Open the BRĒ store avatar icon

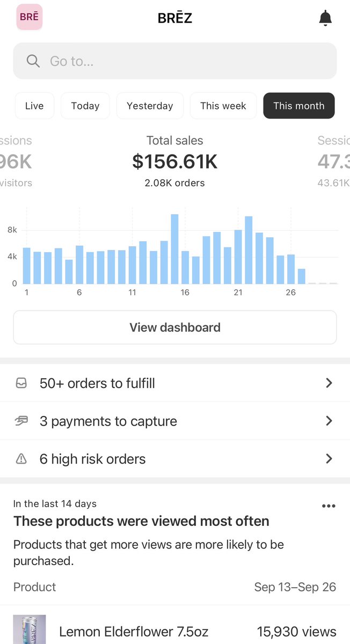click(x=30, y=17)
